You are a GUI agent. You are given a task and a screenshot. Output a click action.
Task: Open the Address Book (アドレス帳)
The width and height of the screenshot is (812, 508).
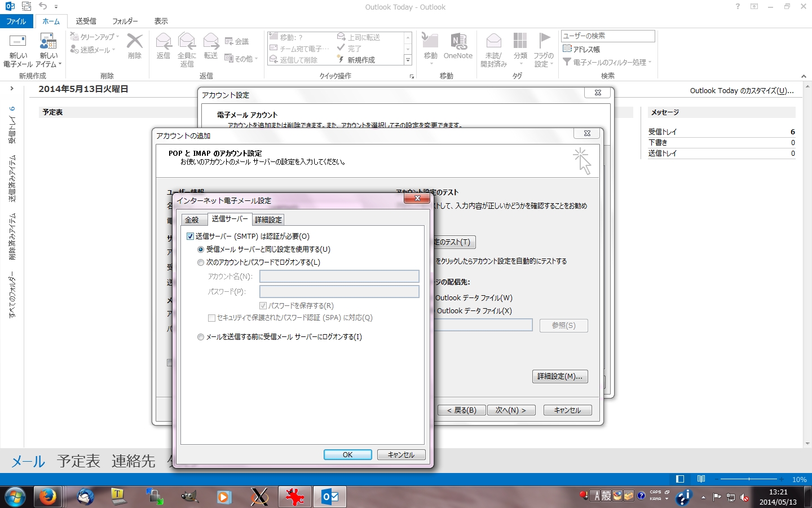[x=581, y=49]
